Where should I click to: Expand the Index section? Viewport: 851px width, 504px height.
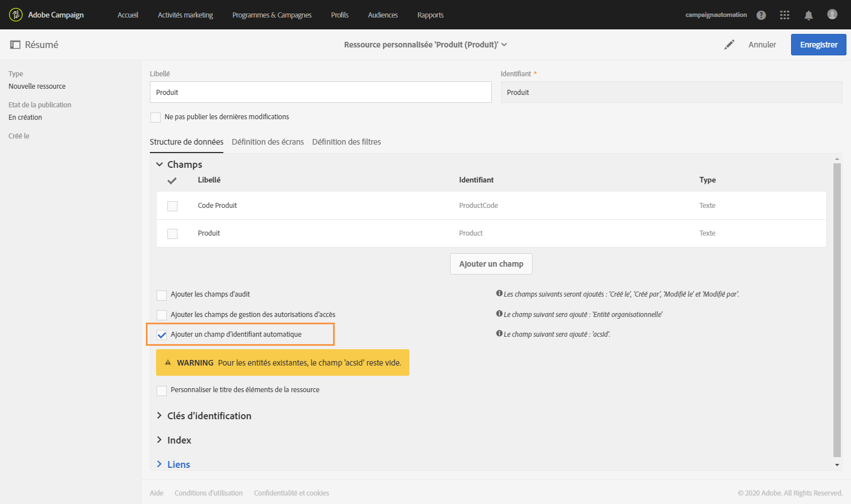click(x=159, y=440)
